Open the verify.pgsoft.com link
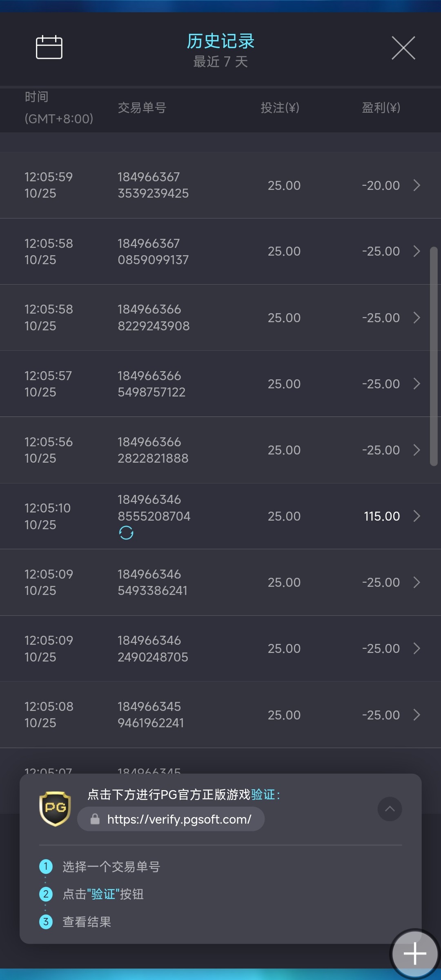Screen dimensions: 441x980 179,819
